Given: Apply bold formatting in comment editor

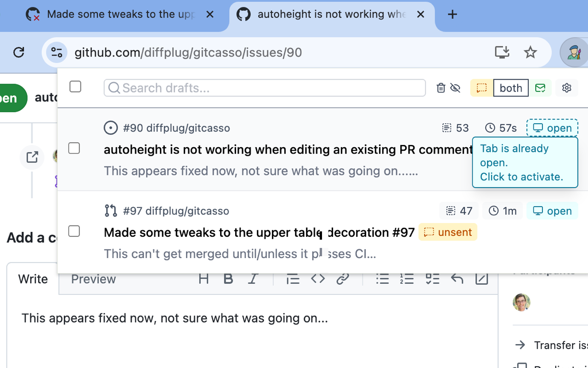Looking at the screenshot, I should [x=228, y=279].
